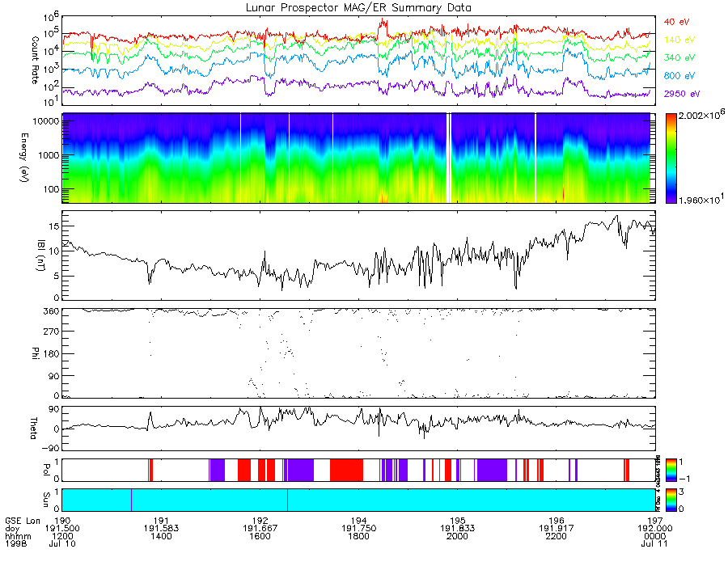Image resolution: width=728 pixels, height=566 pixels.
Task: Click the hhmm tick label '2000'
Action: pos(457,536)
